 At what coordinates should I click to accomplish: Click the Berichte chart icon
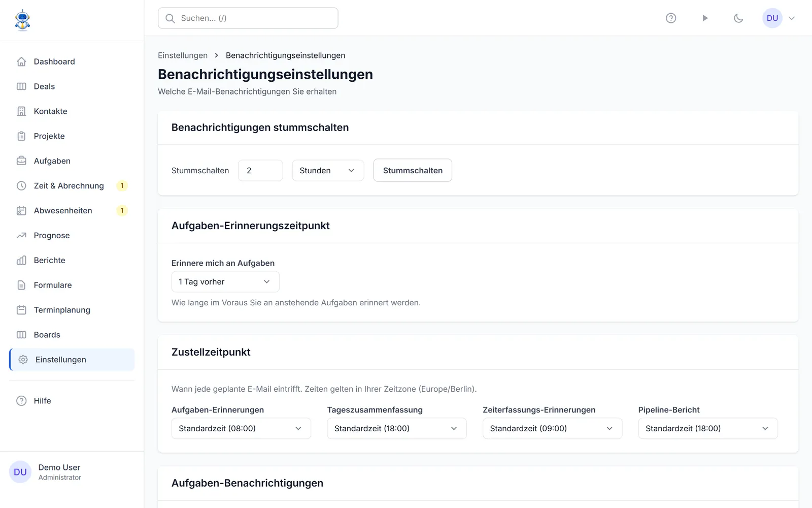(x=21, y=261)
